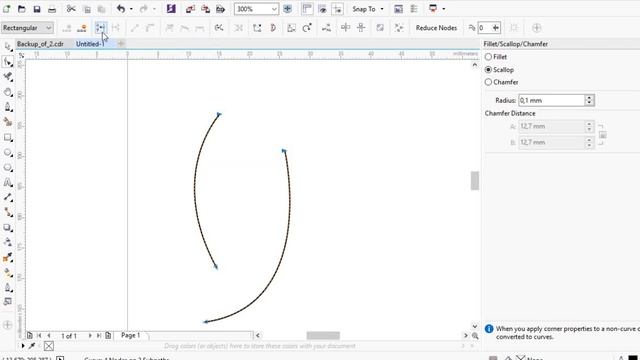Toggle alignment guides icon
640x360 pixels.
click(x=338, y=9)
